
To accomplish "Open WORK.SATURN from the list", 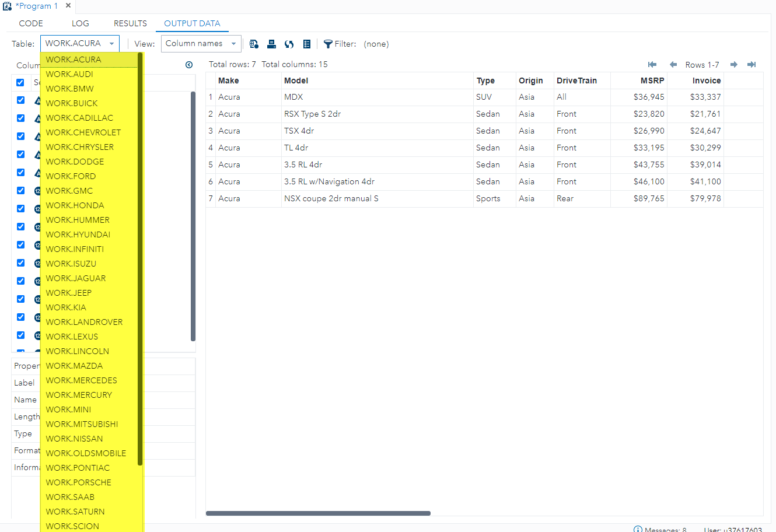I will pyautogui.click(x=89, y=512).
